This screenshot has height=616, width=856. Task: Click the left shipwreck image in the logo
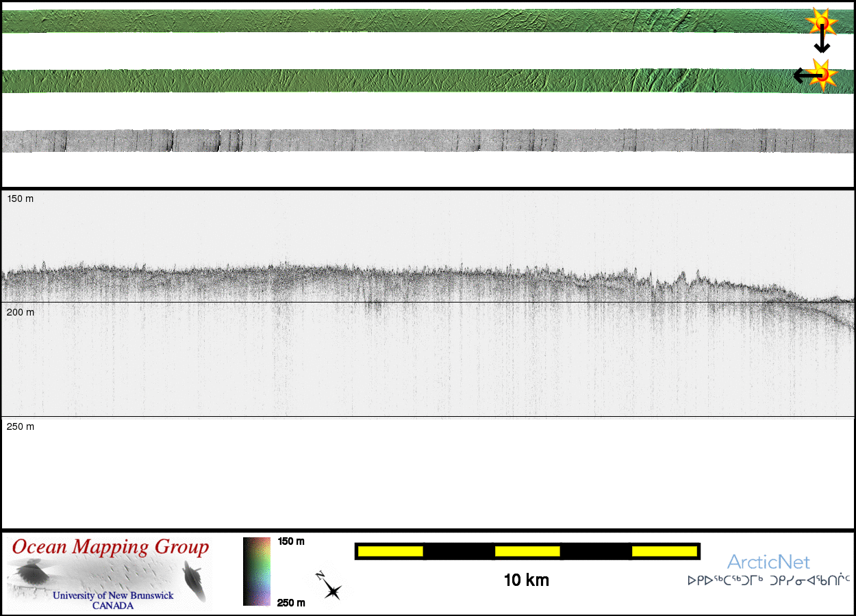(x=29, y=572)
